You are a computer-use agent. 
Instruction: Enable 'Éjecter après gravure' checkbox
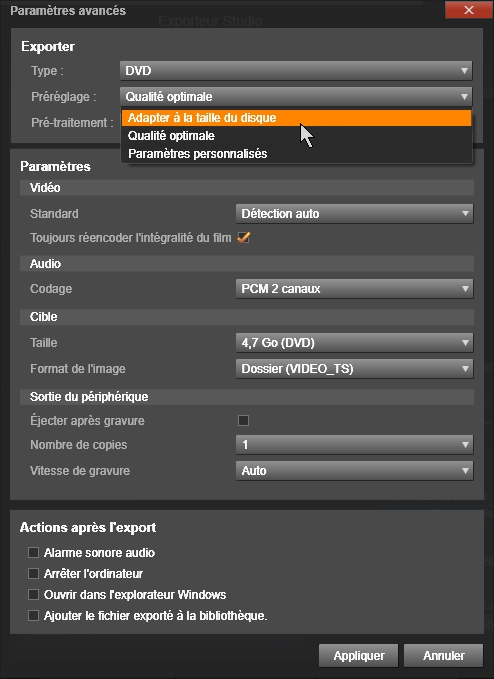[x=243, y=420]
